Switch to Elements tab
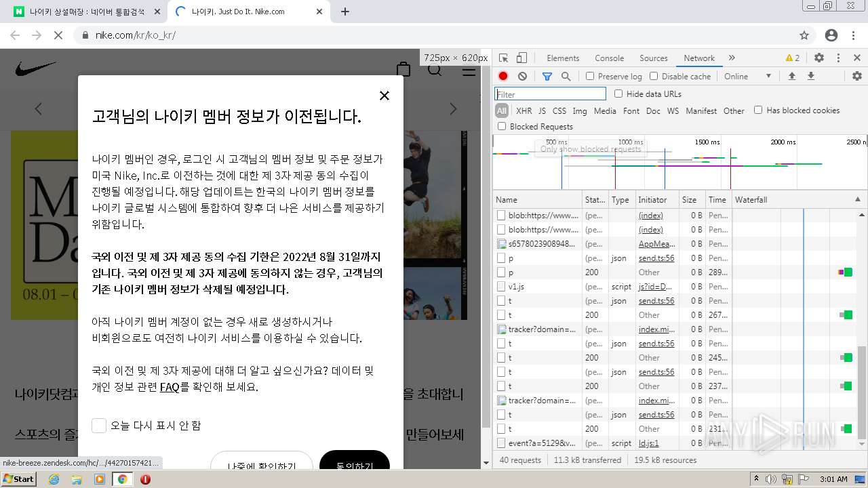Viewport: 868px width, 488px height. (x=563, y=58)
